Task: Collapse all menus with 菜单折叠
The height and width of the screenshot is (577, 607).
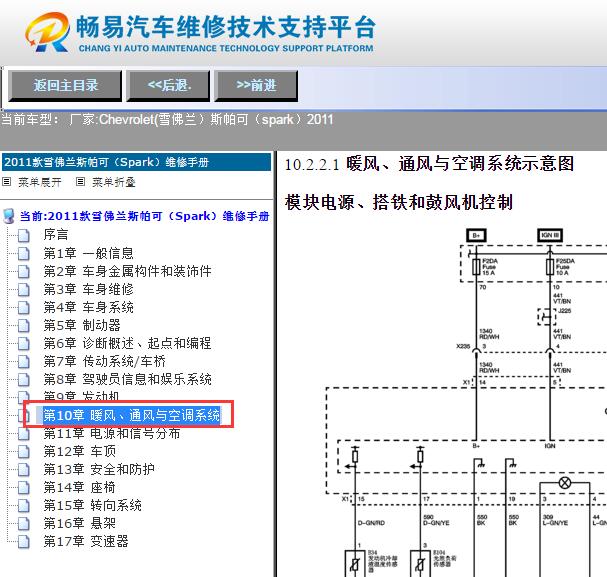Action: coord(113,182)
